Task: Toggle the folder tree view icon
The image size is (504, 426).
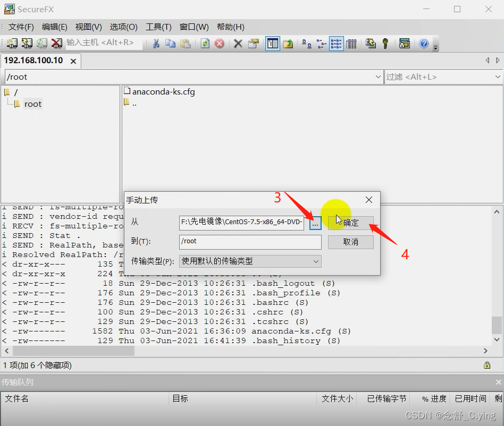Action: coord(273,44)
